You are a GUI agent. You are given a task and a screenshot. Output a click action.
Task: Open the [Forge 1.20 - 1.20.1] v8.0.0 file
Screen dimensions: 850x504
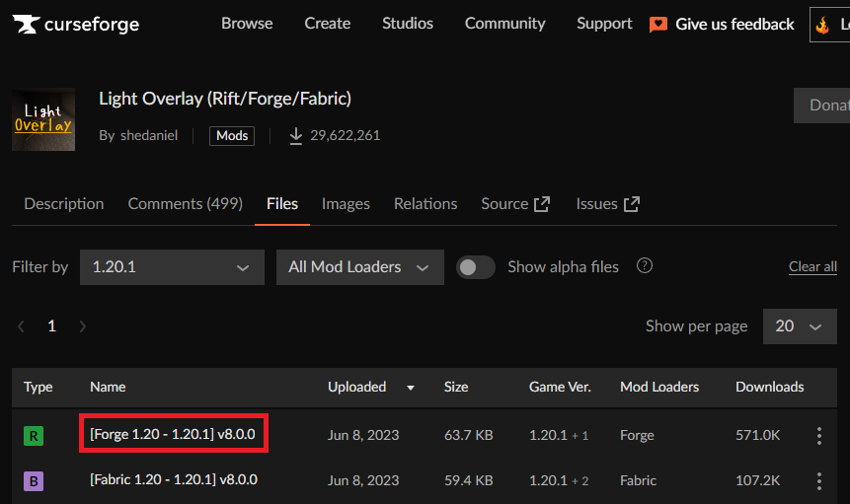(173, 435)
